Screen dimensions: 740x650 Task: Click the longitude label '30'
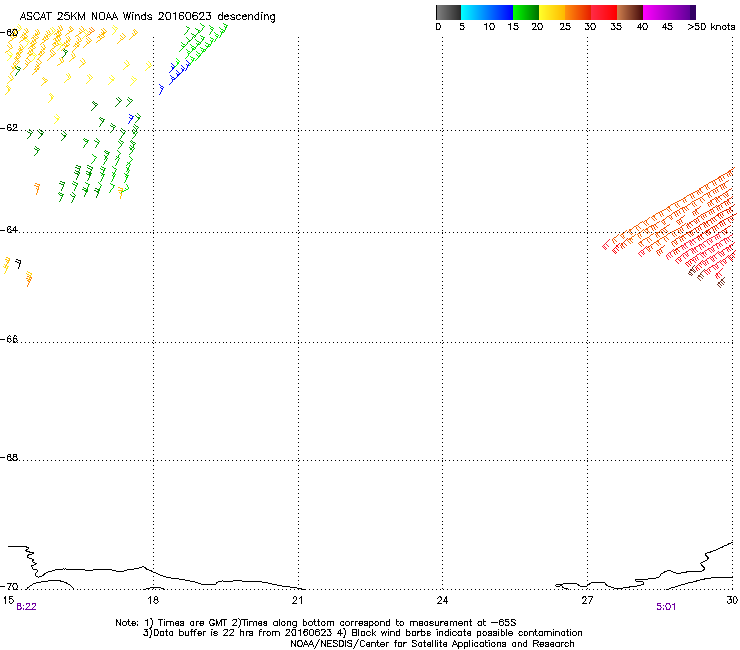732,600
